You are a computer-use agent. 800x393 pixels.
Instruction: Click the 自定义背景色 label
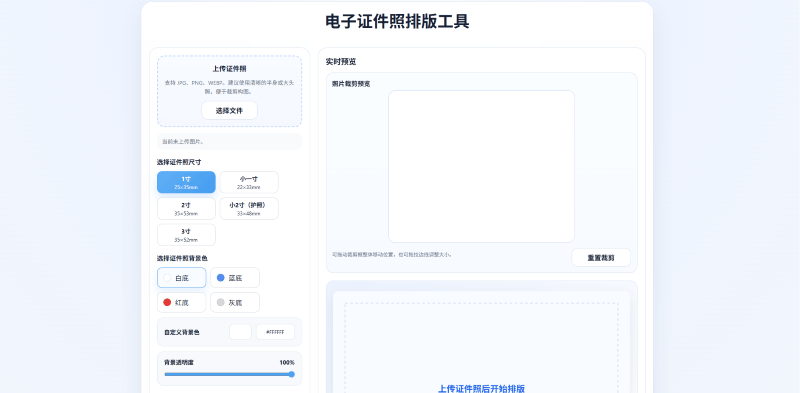pos(182,332)
